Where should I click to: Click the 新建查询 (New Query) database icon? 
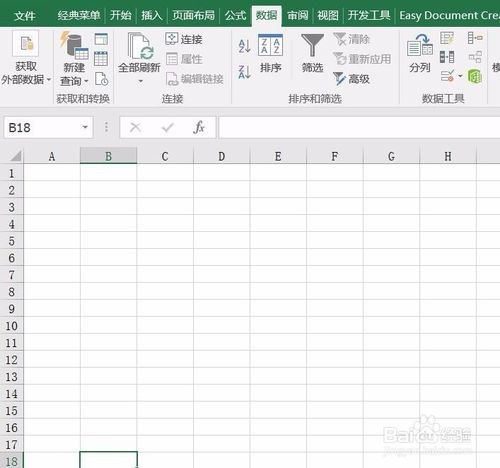74,45
